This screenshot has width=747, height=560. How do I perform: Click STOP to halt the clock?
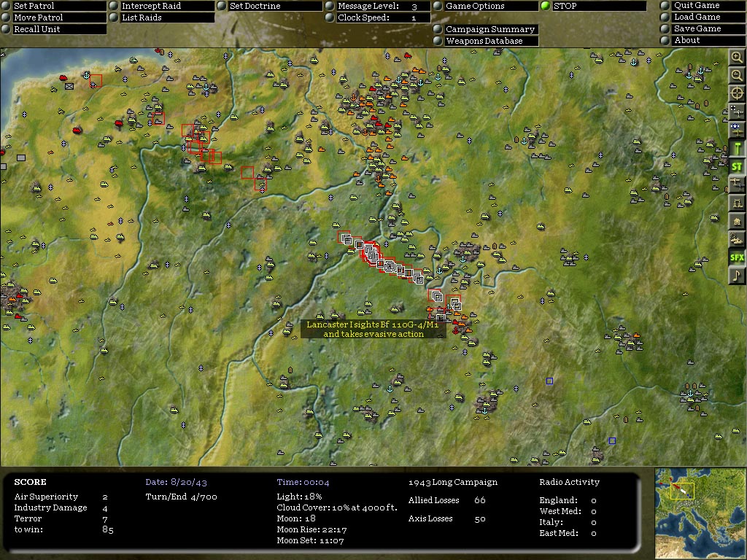point(594,6)
